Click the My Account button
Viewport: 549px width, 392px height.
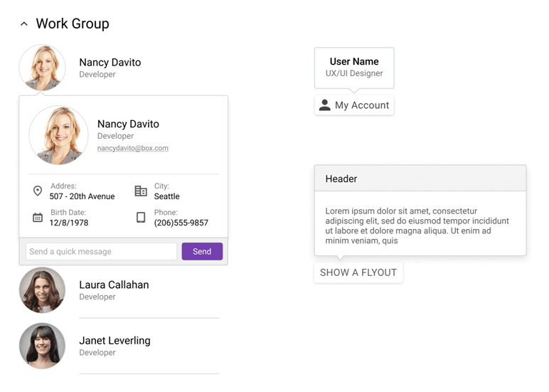click(354, 105)
